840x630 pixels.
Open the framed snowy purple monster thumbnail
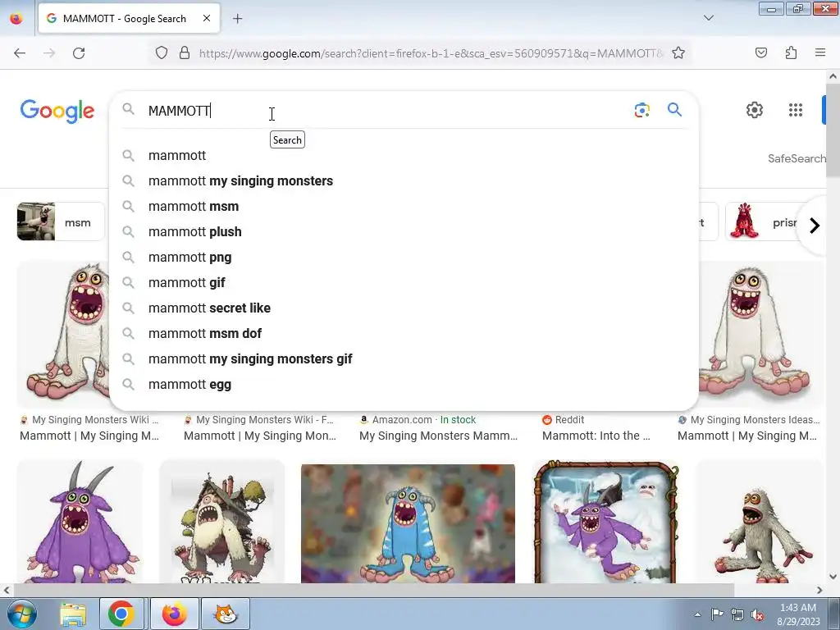tap(605, 521)
